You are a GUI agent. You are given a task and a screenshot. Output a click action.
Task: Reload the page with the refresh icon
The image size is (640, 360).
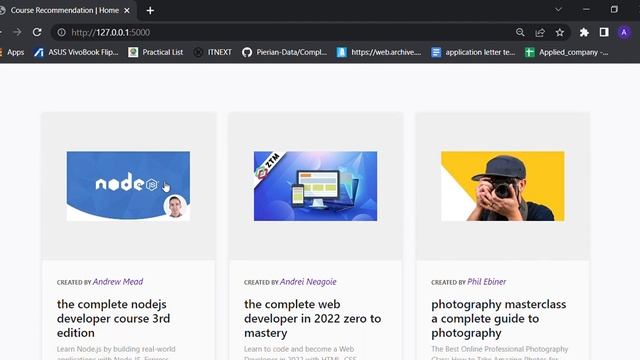pyautogui.click(x=37, y=32)
